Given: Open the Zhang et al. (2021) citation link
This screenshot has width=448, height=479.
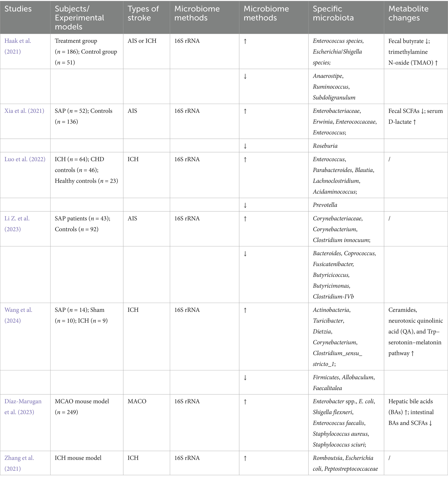Looking at the screenshot, I should coord(19,463).
